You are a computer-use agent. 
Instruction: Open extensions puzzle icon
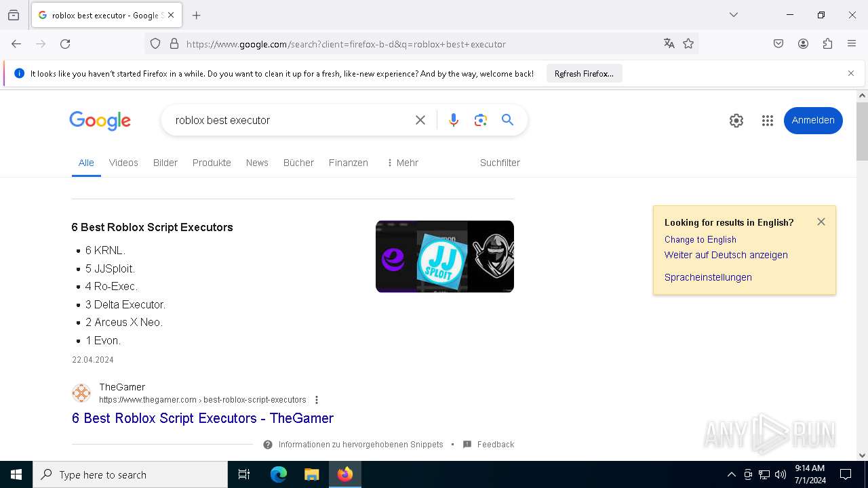(x=827, y=44)
